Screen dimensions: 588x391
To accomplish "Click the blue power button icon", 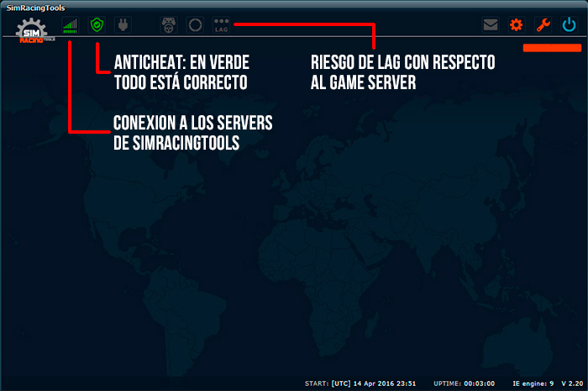I will point(570,26).
